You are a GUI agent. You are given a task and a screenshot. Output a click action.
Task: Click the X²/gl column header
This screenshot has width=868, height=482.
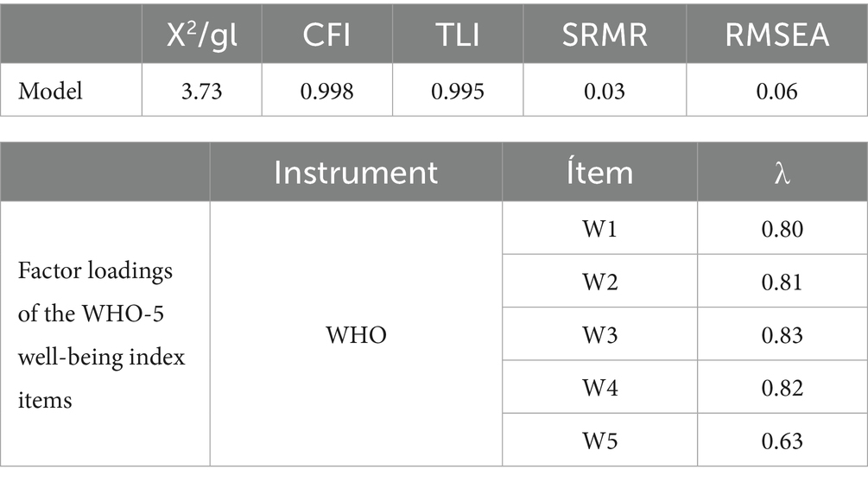[x=202, y=36]
